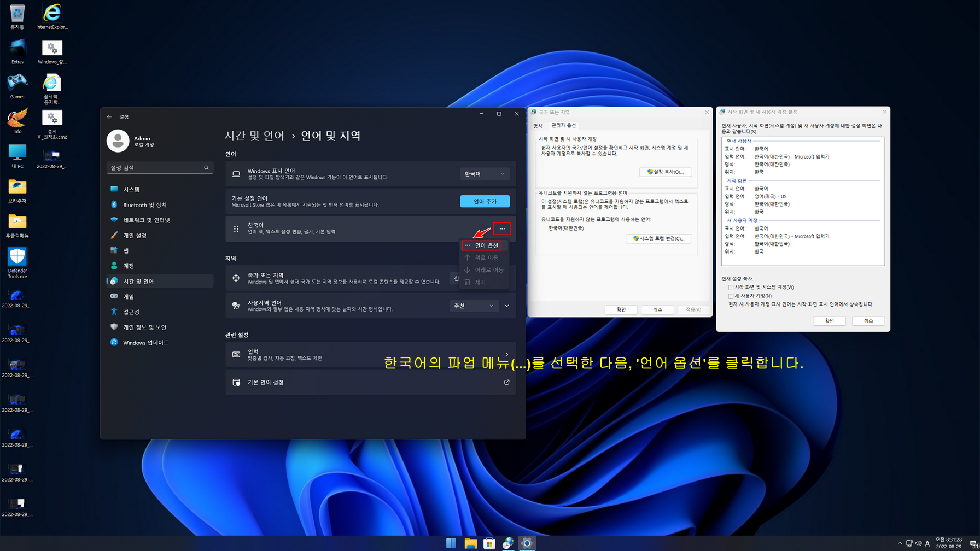Open 사용지역 언어 추천 dropdown
Screen dimensions: 980x551
coord(474,306)
